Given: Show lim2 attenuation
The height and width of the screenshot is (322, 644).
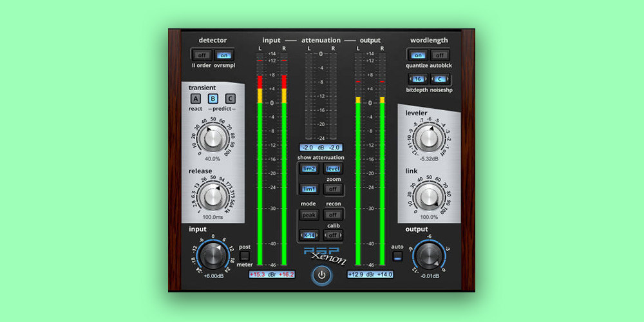Looking at the screenshot, I should pos(309,168).
